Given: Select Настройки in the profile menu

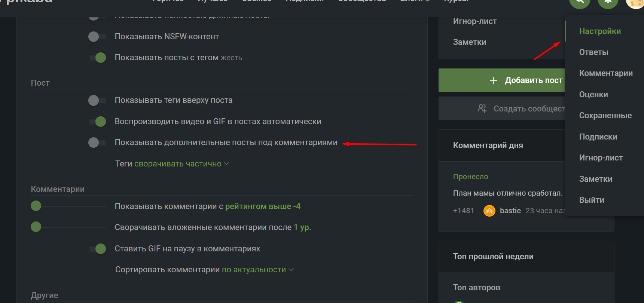Looking at the screenshot, I should pos(599,31).
